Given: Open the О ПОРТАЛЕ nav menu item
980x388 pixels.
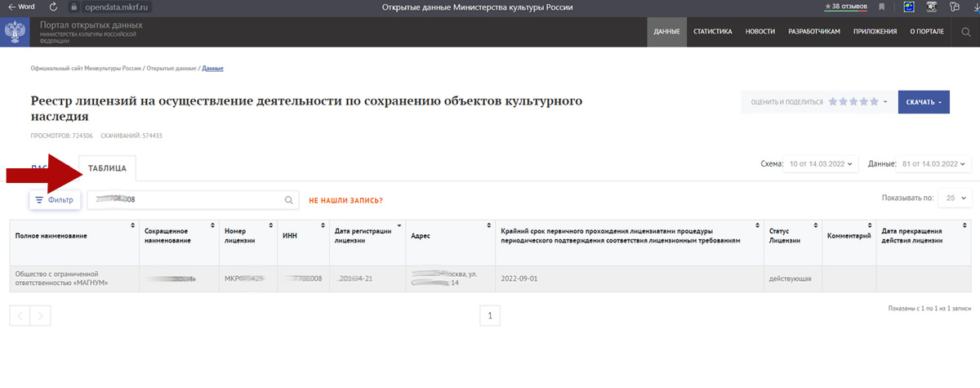Looking at the screenshot, I should coord(927,31).
